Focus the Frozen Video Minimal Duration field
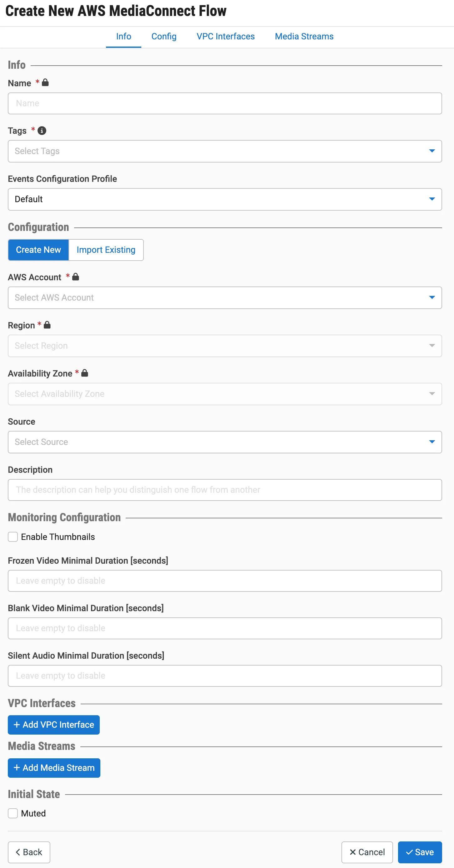 click(x=225, y=581)
